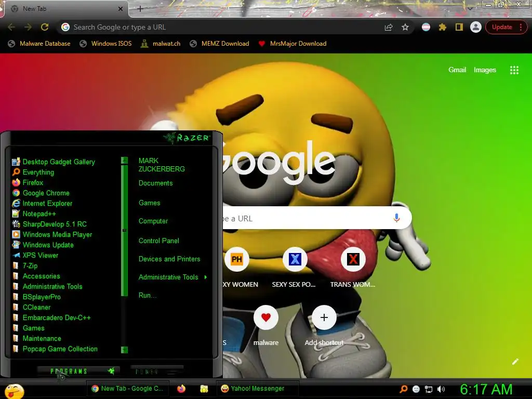This screenshot has height=399, width=532.
Task: Click the POWER button in start menu
Action: (157, 371)
